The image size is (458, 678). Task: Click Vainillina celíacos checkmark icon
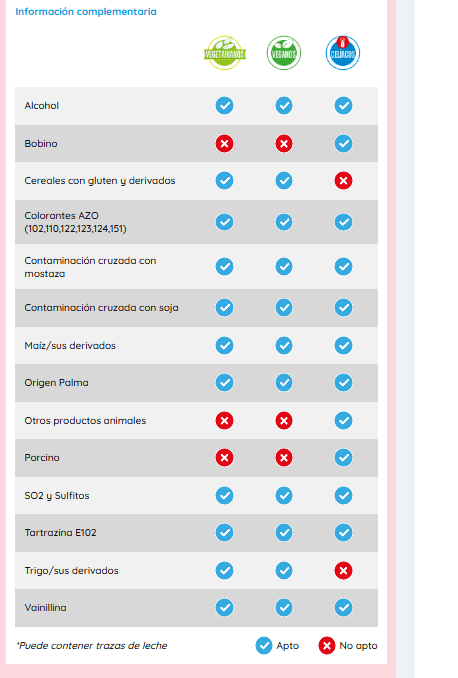click(x=343, y=608)
